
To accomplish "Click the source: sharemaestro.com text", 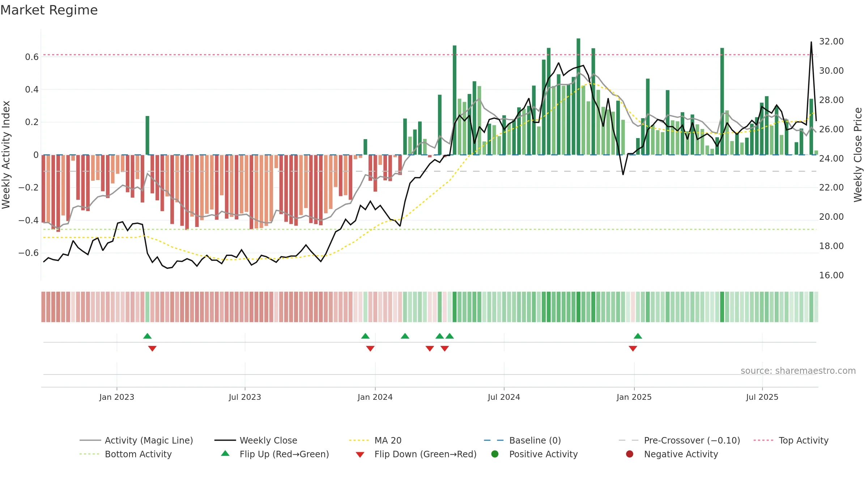I will pyautogui.click(x=798, y=371).
